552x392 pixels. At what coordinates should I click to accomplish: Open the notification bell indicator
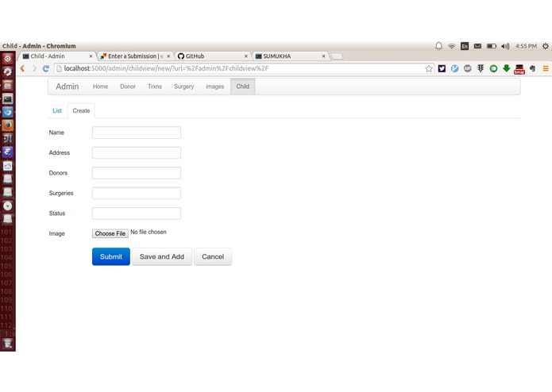[438, 46]
